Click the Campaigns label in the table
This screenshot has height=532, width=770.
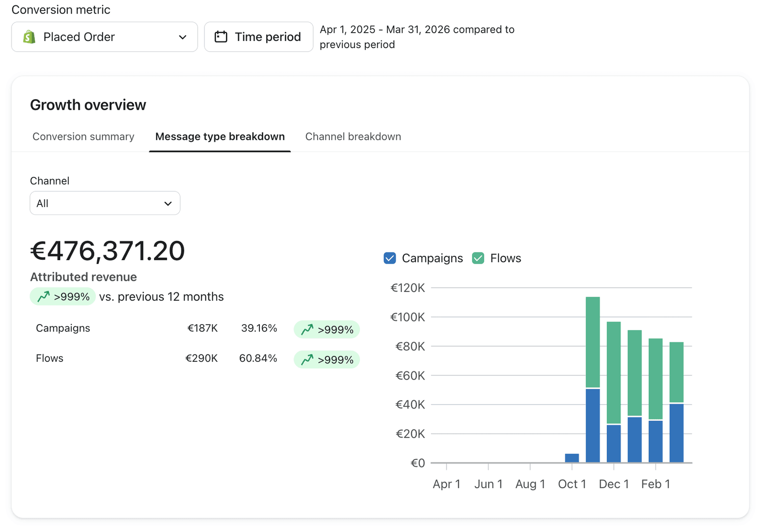[x=63, y=328]
